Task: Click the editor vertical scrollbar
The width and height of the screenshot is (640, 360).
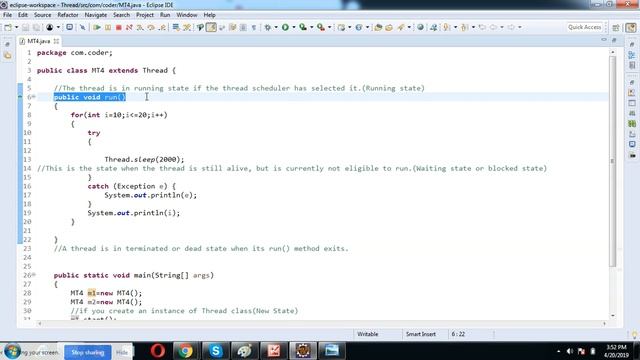Action: (x=612, y=161)
